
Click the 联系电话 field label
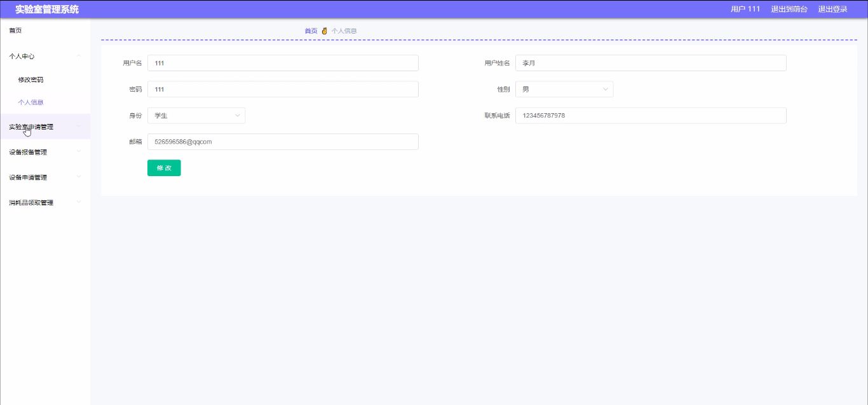[x=497, y=116]
